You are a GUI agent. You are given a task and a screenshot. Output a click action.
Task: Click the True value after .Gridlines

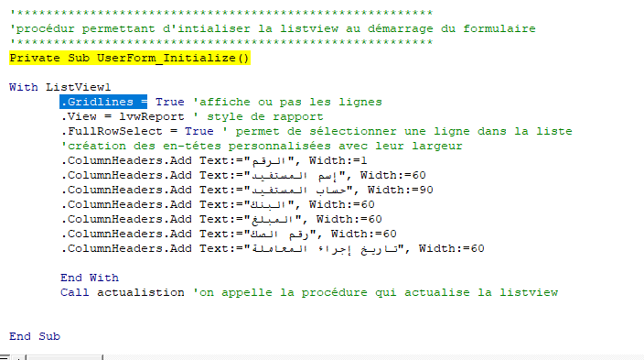click(x=169, y=102)
